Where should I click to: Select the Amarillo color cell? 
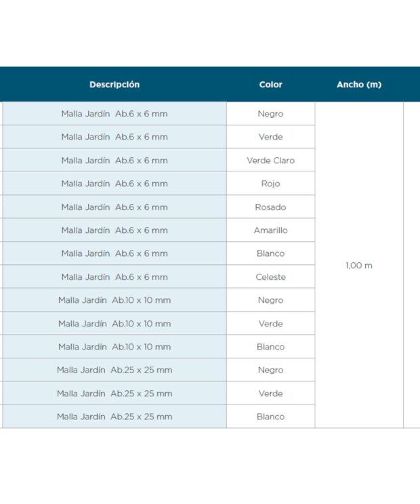coord(270,230)
